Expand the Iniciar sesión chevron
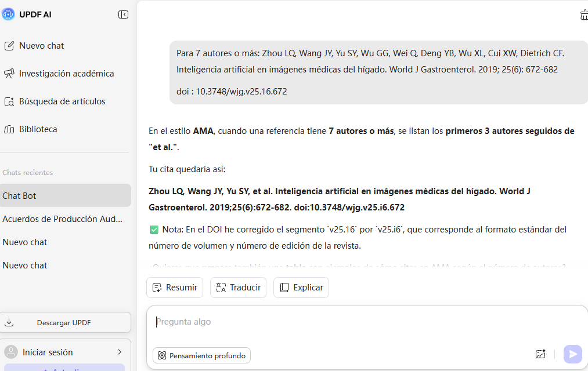The height and width of the screenshot is (371, 588). (121, 352)
